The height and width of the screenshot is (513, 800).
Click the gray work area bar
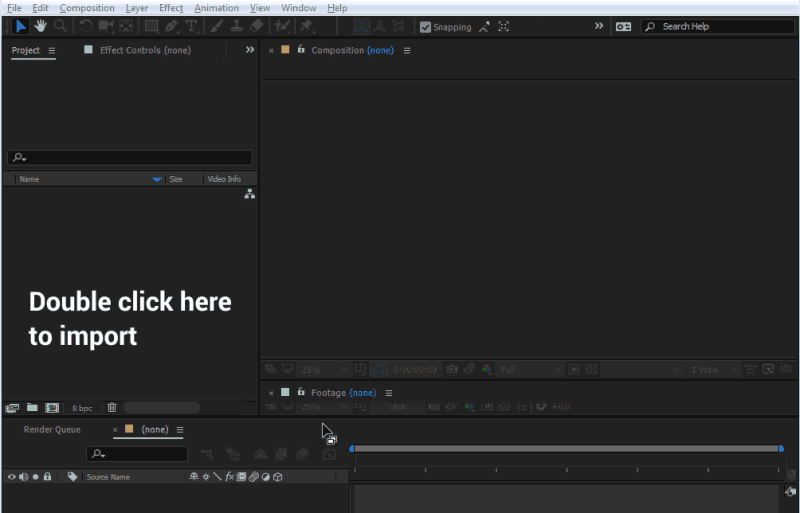click(x=566, y=448)
